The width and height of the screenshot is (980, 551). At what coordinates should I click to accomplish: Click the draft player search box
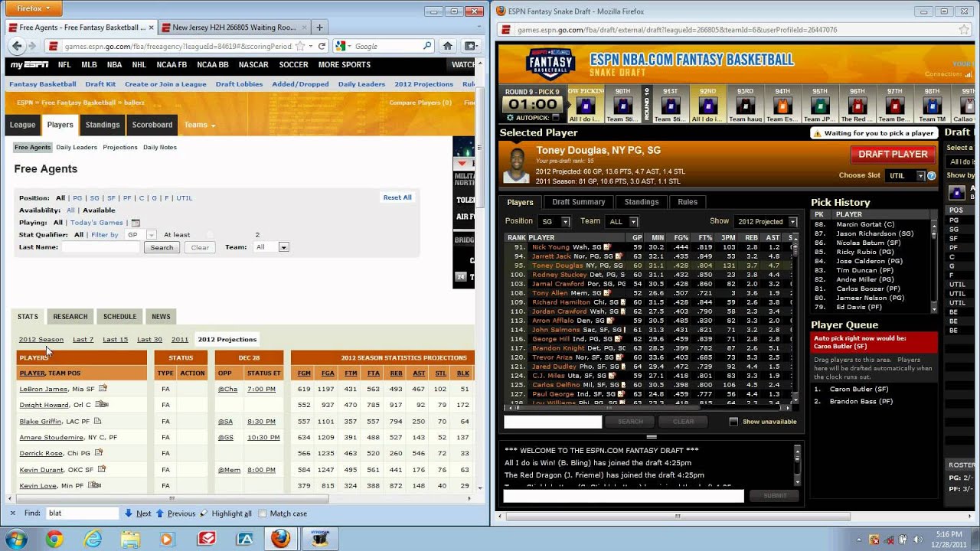click(x=553, y=422)
